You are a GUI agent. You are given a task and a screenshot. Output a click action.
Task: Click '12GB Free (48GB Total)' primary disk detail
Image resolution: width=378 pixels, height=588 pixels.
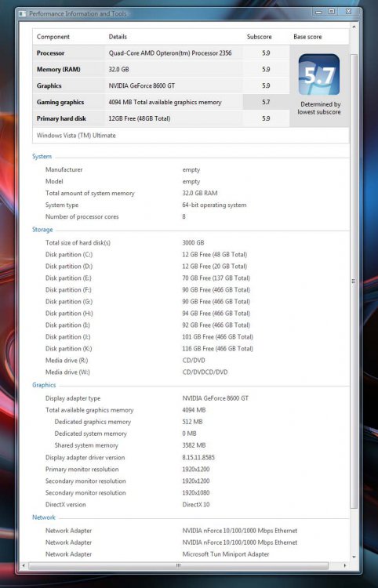(140, 118)
